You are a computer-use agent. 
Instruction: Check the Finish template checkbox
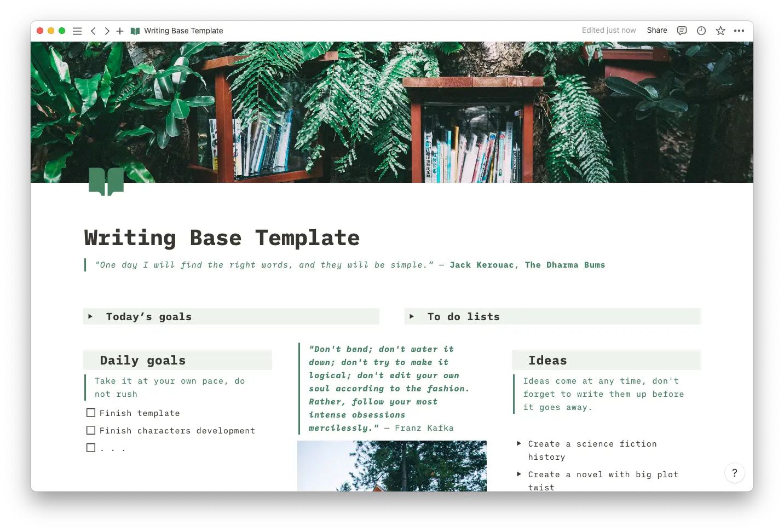(91, 413)
